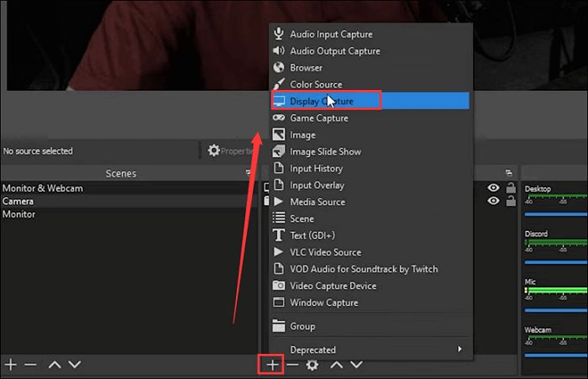The height and width of the screenshot is (379, 588).
Task: Toggle the lock on the first source
Action: tap(510, 188)
